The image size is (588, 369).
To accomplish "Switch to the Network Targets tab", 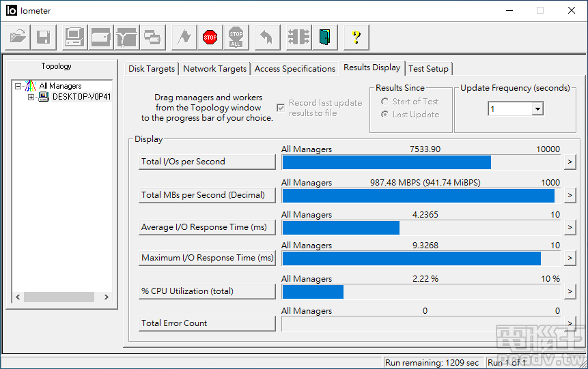I will click(x=214, y=69).
